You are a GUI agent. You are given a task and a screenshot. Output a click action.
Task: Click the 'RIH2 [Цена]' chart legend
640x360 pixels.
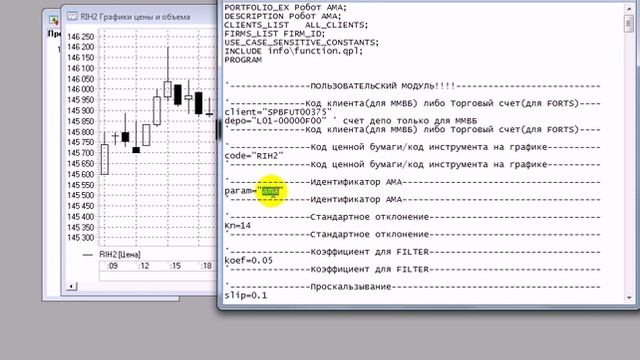(x=120, y=255)
